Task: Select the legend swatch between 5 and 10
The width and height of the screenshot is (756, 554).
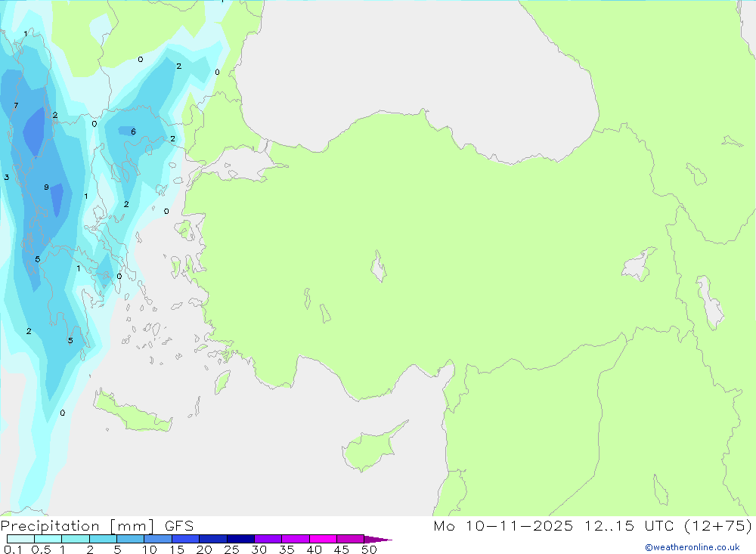Action: pos(130,539)
